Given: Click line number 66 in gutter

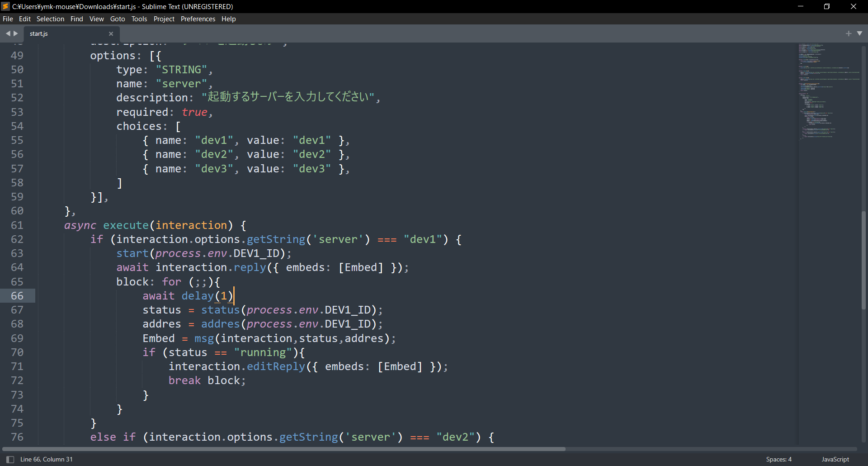Looking at the screenshot, I should point(17,296).
